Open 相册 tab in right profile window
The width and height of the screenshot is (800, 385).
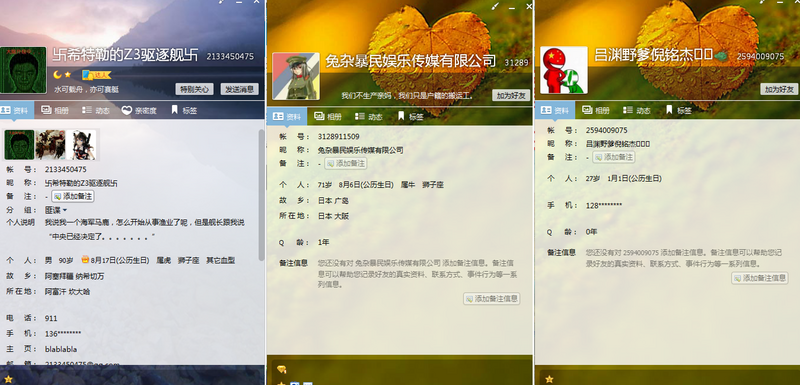[596, 110]
